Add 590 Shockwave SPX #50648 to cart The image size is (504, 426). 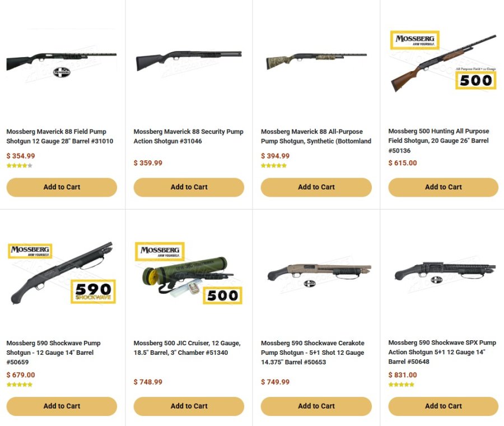pos(443,406)
